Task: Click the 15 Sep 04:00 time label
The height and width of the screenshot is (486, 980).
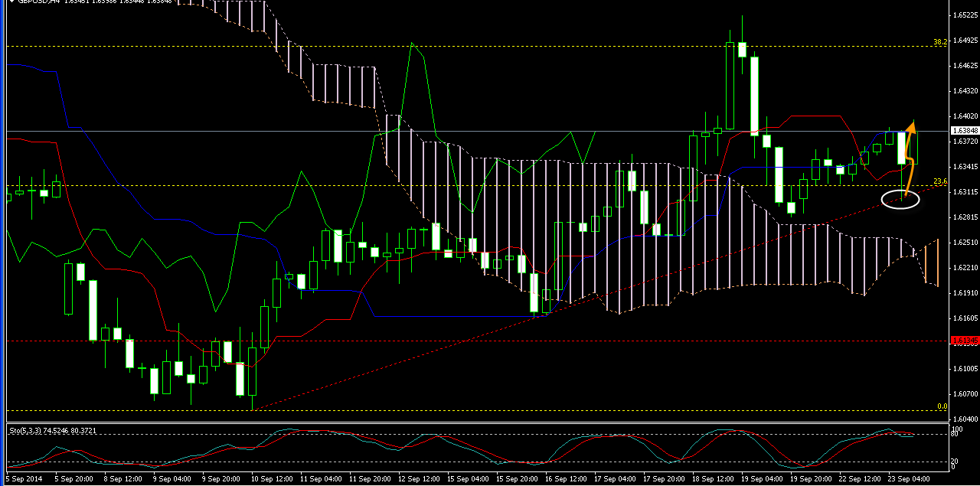Action: pos(466,478)
